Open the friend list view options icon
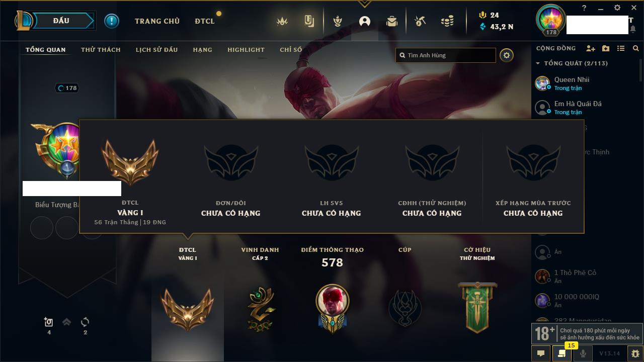This screenshot has width=644, height=362. pyautogui.click(x=621, y=49)
